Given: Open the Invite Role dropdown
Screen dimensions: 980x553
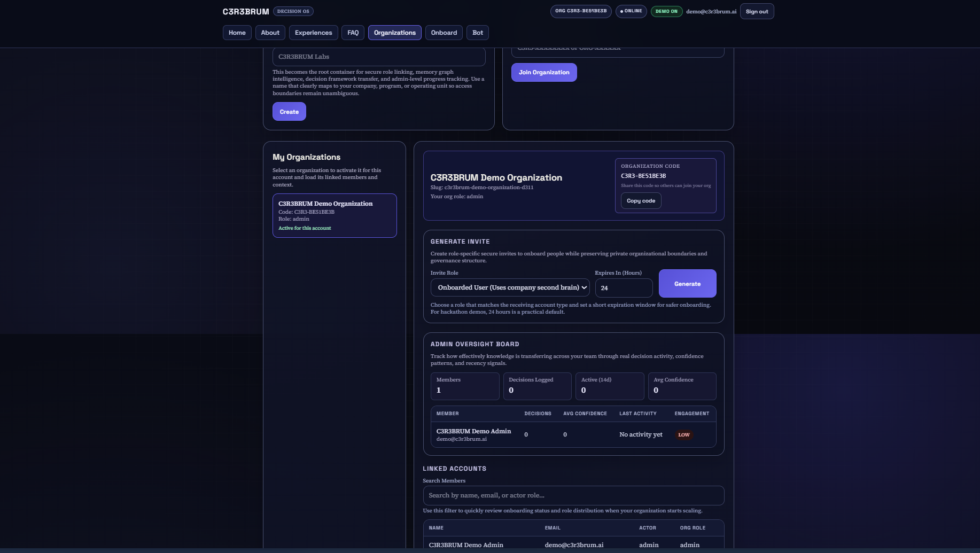Looking at the screenshot, I should pos(510,287).
